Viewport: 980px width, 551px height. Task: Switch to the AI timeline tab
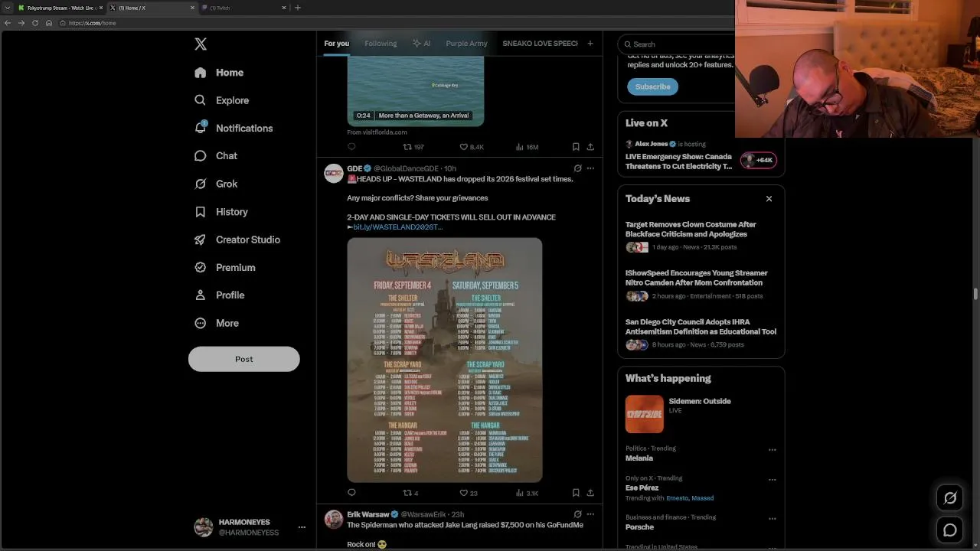click(422, 44)
